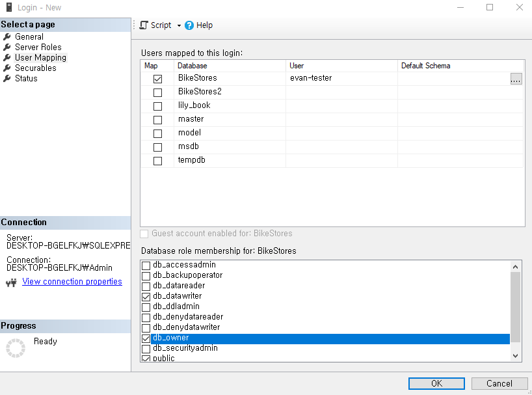Select the User Mapping page
This screenshot has width=532, height=395.
pyautogui.click(x=40, y=58)
